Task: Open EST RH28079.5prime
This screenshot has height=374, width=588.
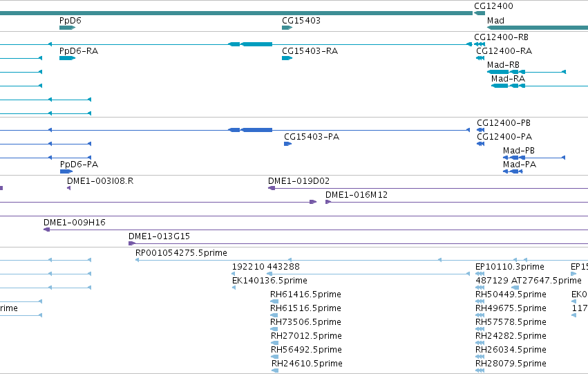Action: 511,364
